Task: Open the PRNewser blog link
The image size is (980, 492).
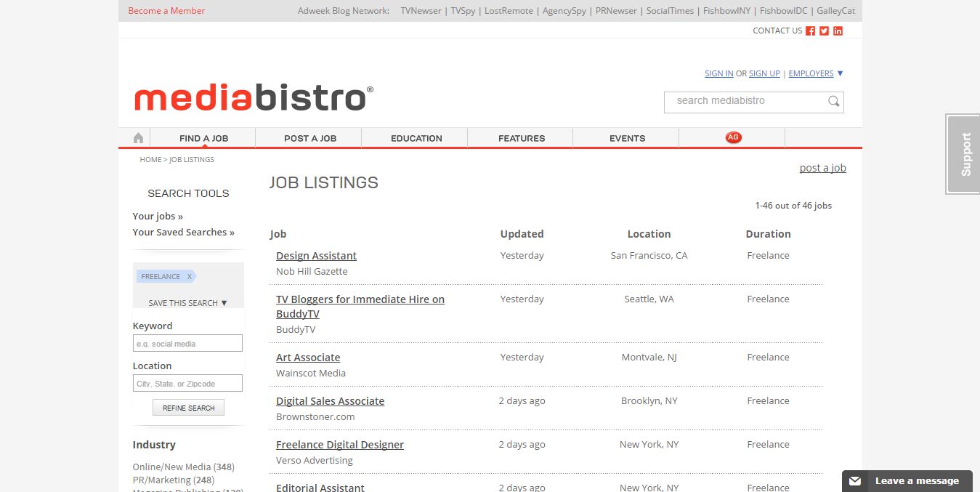Action: (x=616, y=11)
